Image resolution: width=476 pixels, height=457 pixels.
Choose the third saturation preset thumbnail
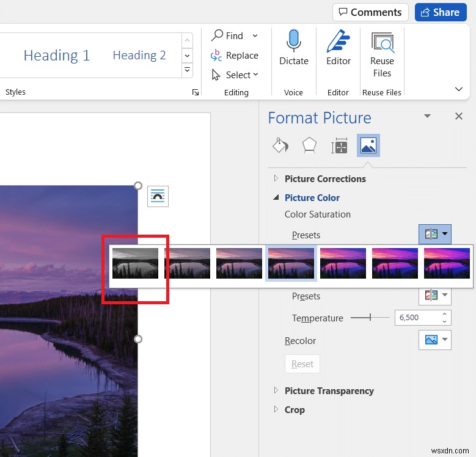point(239,263)
